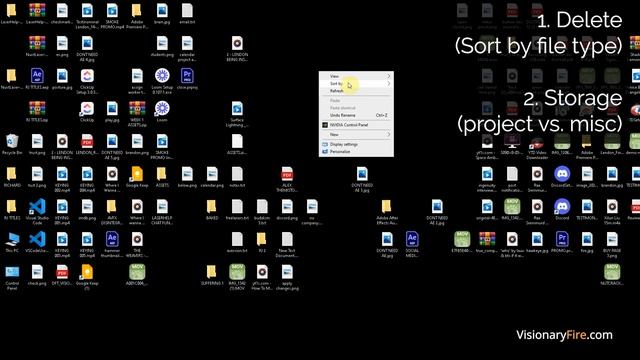
Task: Select the apply changes.png file
Action: coord(287,278)
